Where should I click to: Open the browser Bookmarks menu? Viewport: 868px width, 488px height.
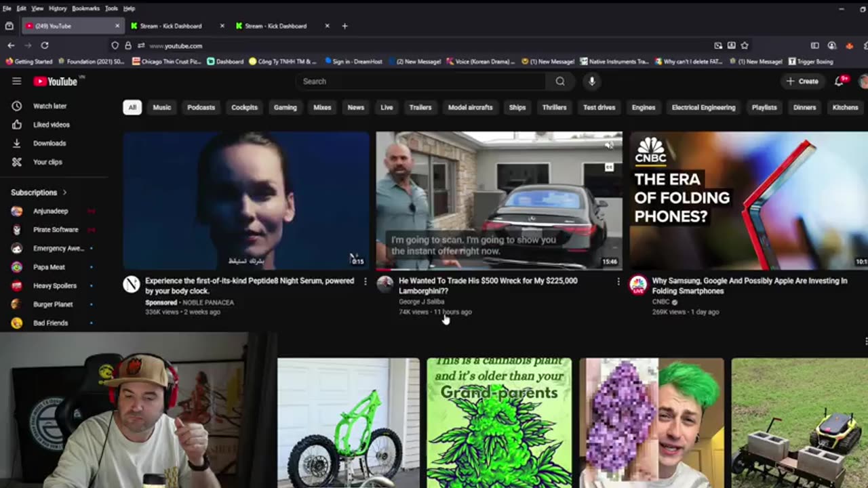pyautogui.click(x=85, y=8)
